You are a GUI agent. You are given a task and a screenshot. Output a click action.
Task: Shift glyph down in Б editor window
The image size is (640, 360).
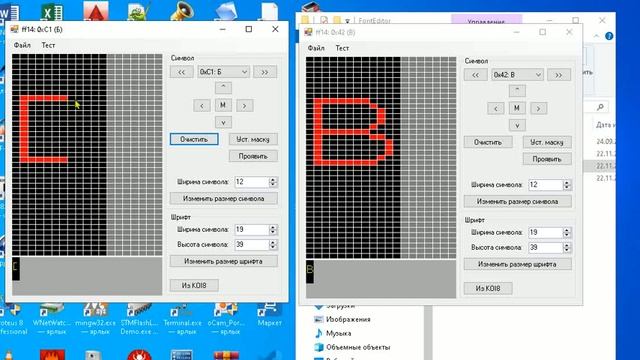click(x=223, y=122)
